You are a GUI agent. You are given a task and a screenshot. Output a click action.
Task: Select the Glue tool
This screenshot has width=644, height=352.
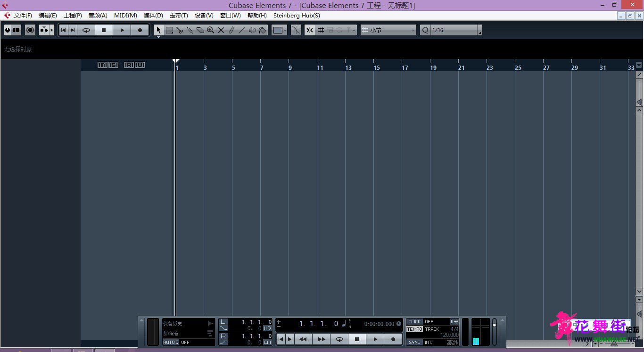[x=190, y=30]
